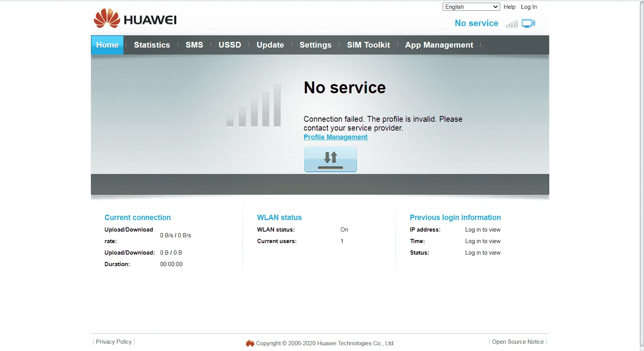Click the mobile data connect/disconnect arrows button
644x351 pixels.
[x=331, y=159]
